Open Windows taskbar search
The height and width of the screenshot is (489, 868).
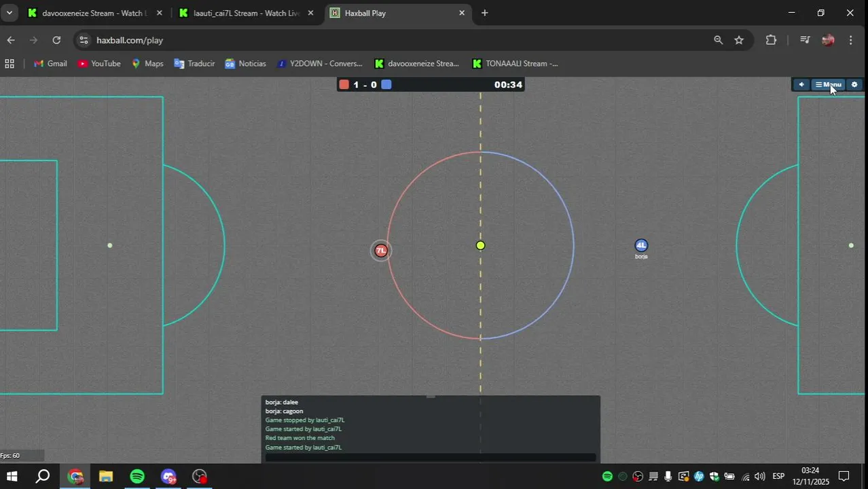point(43,476)
